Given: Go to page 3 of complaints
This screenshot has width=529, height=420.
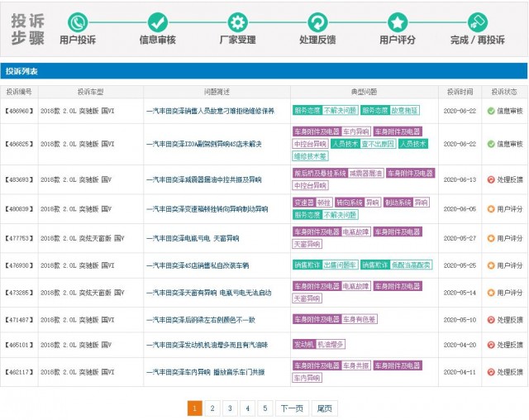Looking at the screenshot, I should coord(230,408).
